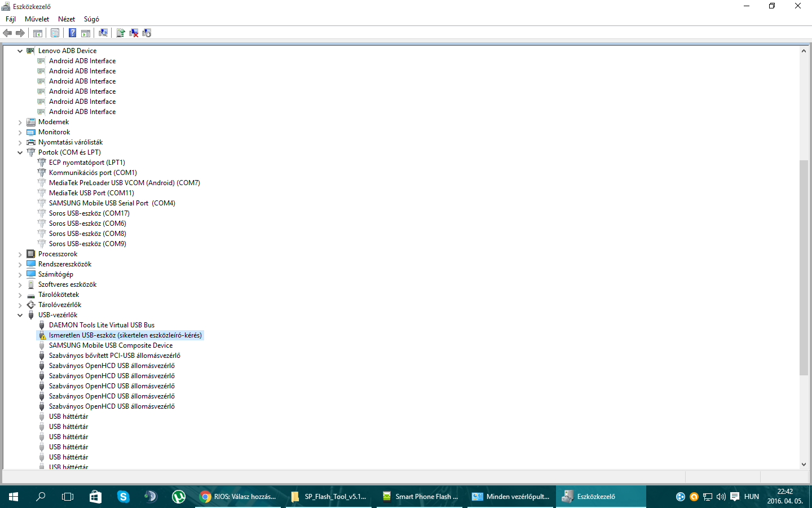Screen dimensions: 812x508
Task: Expand the Számítógép category
Action: coord(20,274)
